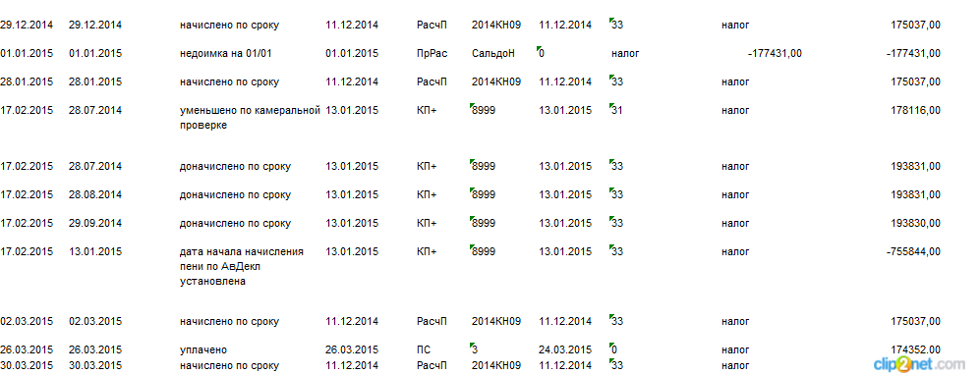
Task: Click green marker on 0 in уплачено row
Action: tap(611, 346)
